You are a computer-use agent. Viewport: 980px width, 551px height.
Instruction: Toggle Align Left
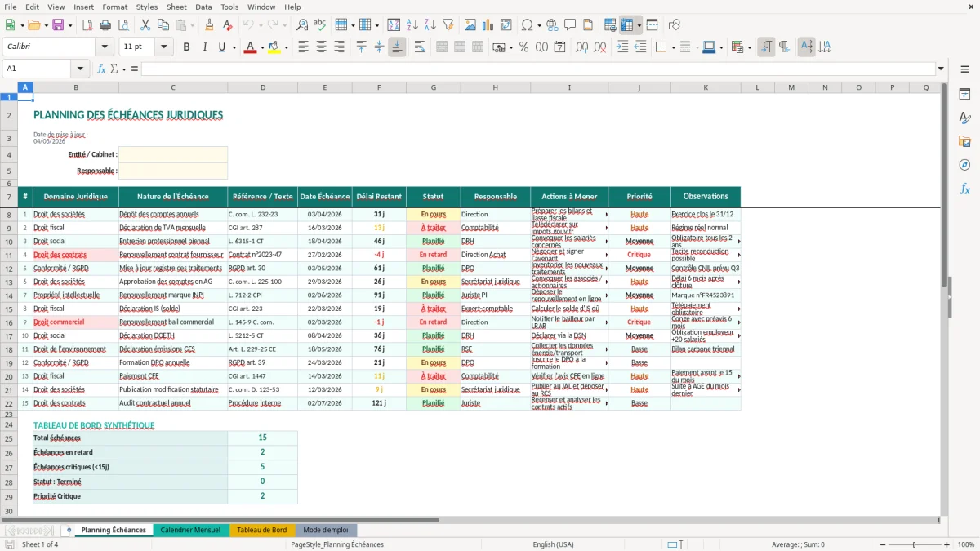pos(304,47)
